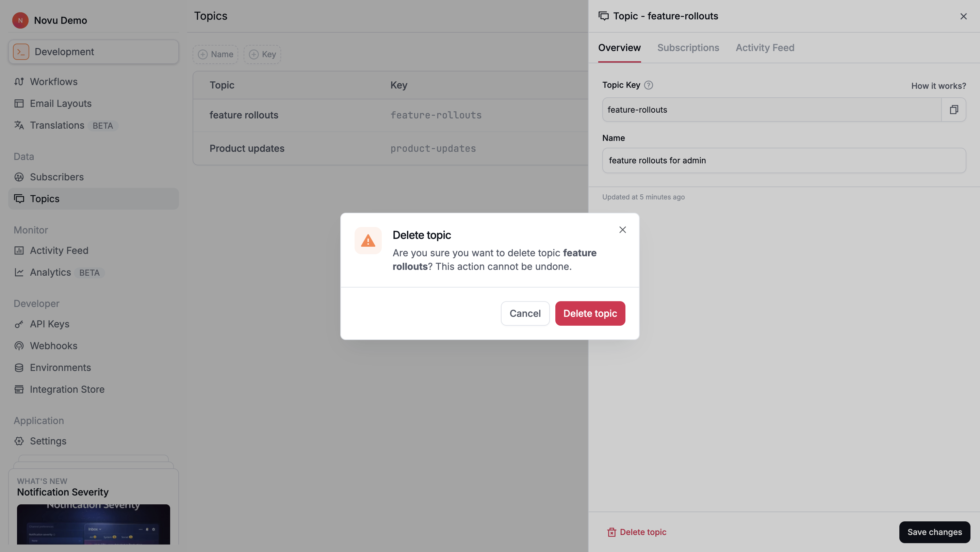Screen dimensions: 980x552
Task: Click the Webhooks icon in sidebar
Action: pyautogui.click(x=19, y=346)
